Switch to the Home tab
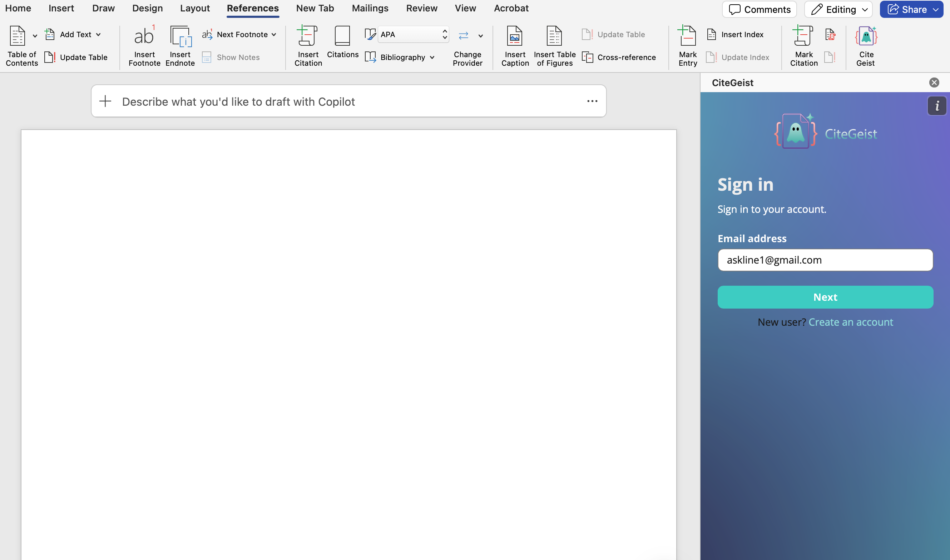 (18, 8)
